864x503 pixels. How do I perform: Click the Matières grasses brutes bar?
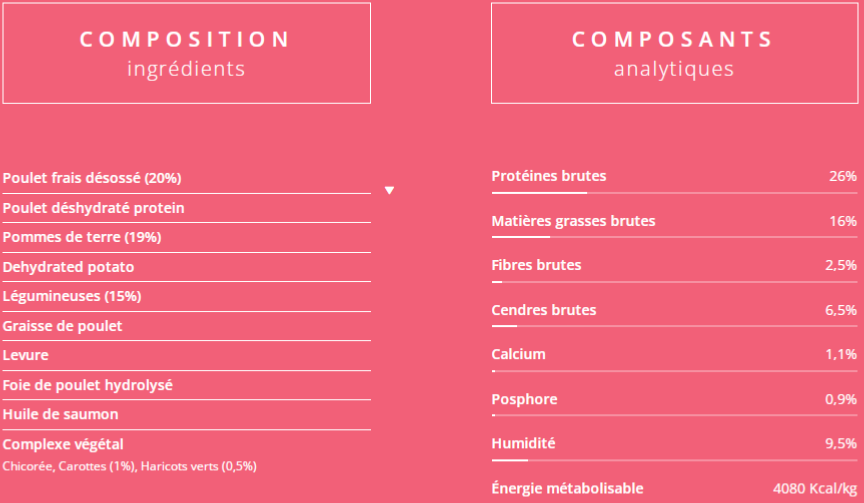tap(674, 237)
